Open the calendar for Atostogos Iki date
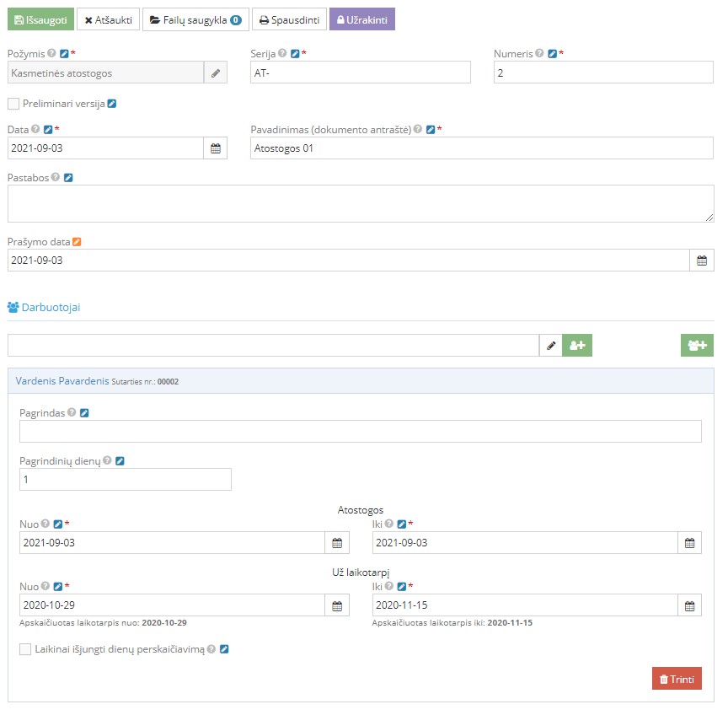This screenshot has height=715, width=728. 689,543
